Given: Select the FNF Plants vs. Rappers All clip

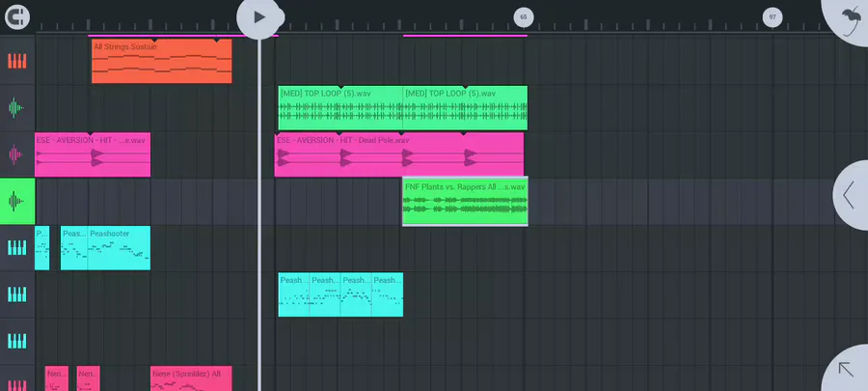Looking at the screenshot, I should pos(465,201).
